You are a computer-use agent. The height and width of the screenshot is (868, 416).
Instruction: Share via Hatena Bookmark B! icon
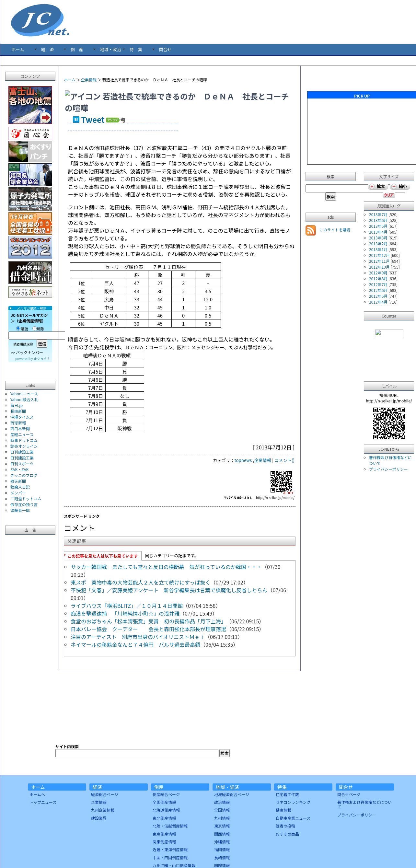click(76, 120)
